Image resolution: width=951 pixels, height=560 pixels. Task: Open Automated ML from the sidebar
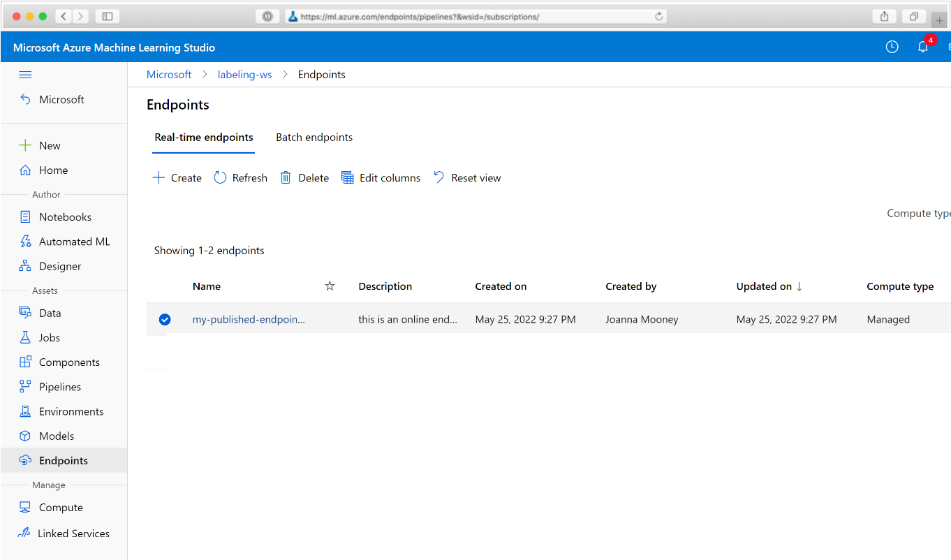[x=74, y=242]
